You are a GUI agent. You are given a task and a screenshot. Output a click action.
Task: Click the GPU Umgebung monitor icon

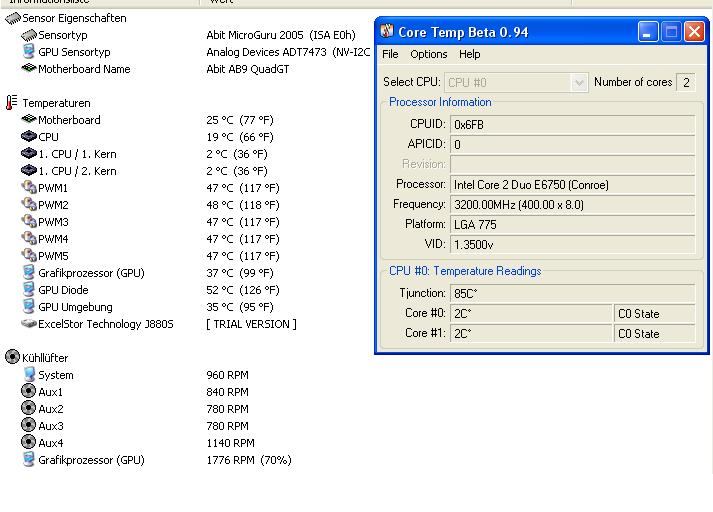[29, 306]
